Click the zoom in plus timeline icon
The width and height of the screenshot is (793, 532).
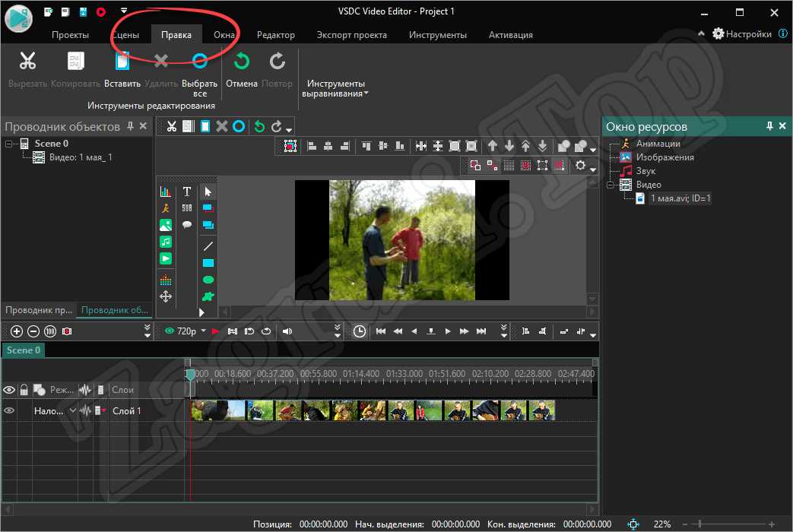point(17,331)
